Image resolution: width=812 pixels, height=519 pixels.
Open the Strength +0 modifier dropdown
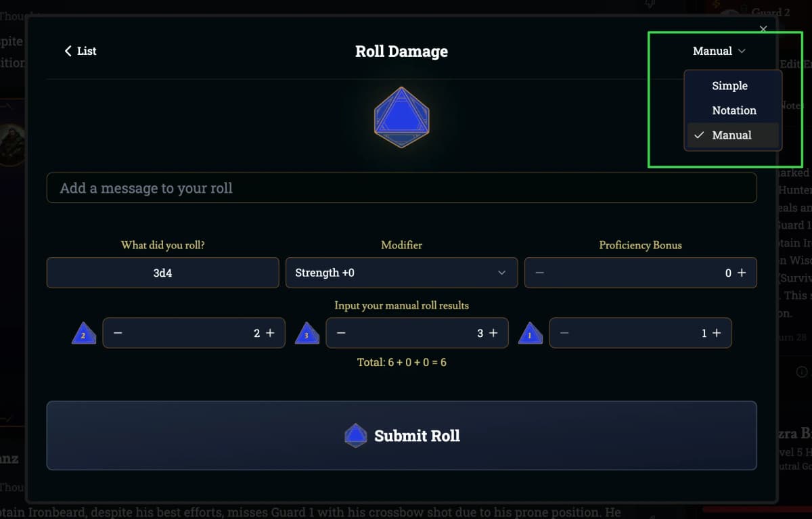coord(401,273)
